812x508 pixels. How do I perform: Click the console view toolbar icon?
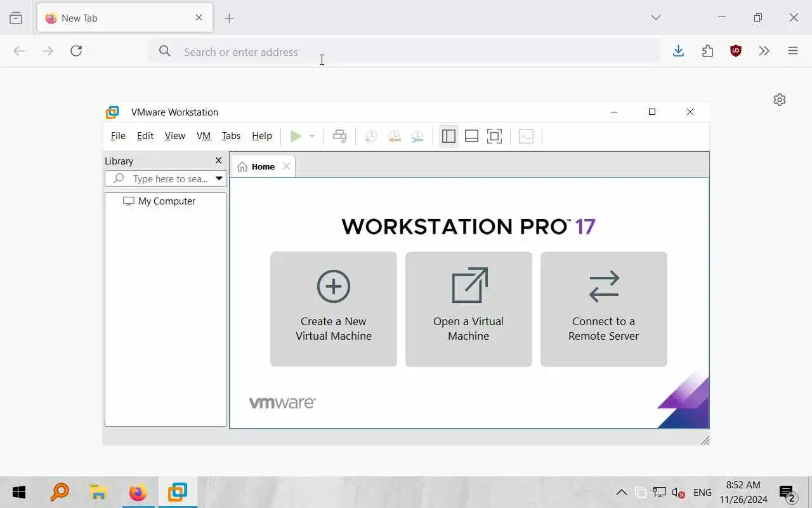point(526,136)
